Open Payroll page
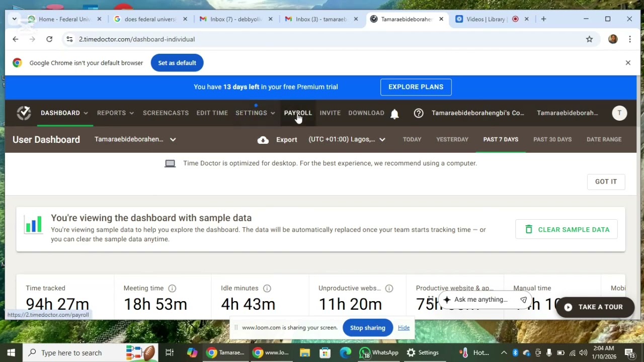 [x=298, y=113]
